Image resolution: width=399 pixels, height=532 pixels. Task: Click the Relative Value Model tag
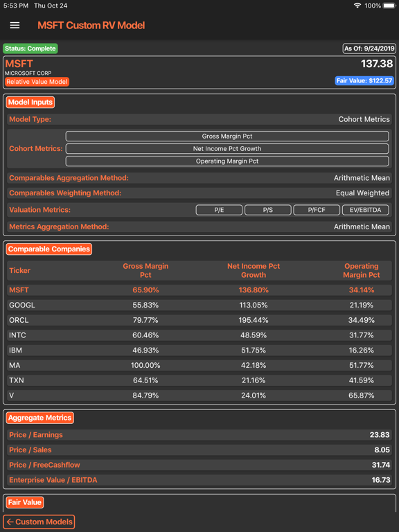(x=37, y=82)
